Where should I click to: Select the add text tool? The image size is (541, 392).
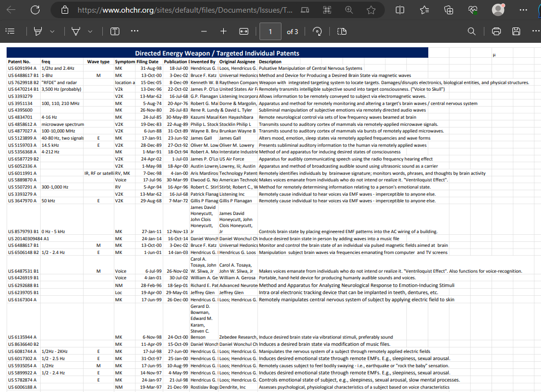[115, 31]
